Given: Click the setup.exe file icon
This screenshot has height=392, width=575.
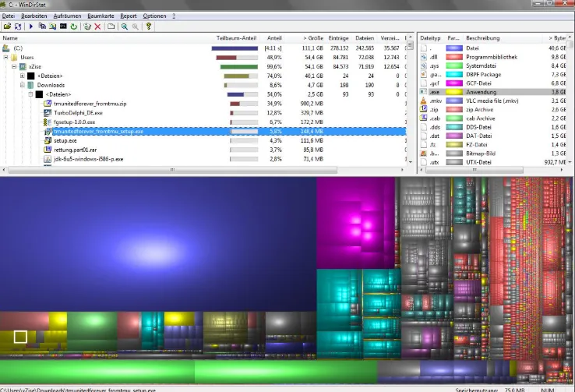Looking at the screenshot, I should pos(48,140).
